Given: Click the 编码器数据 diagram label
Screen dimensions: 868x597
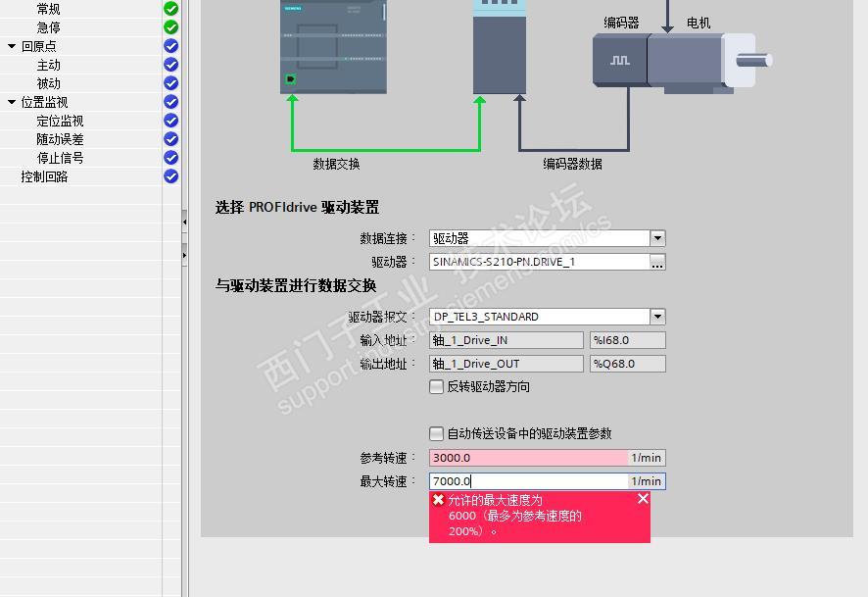Looking at the screenshot, I should coord(573,164).
